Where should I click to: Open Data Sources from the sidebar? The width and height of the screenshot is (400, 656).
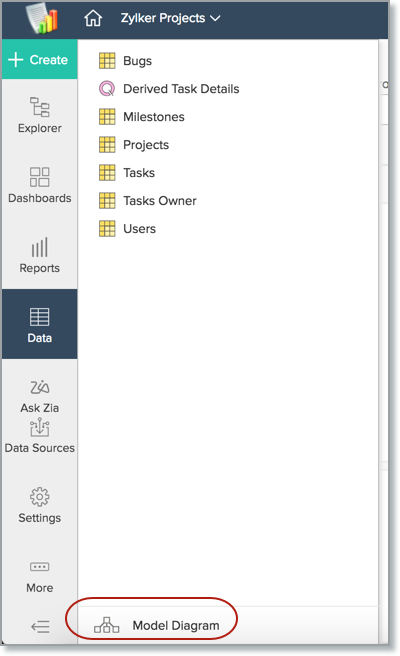coord(40,436)
